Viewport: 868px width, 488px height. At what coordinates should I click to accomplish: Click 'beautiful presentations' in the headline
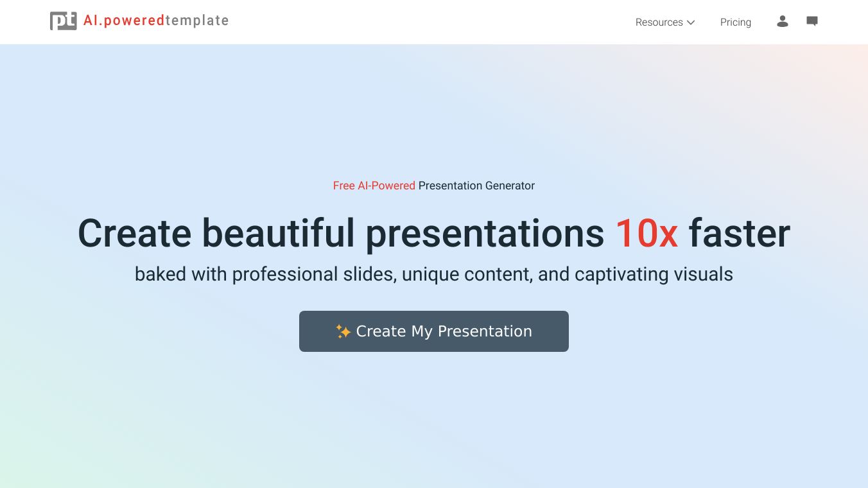[403, 234]
